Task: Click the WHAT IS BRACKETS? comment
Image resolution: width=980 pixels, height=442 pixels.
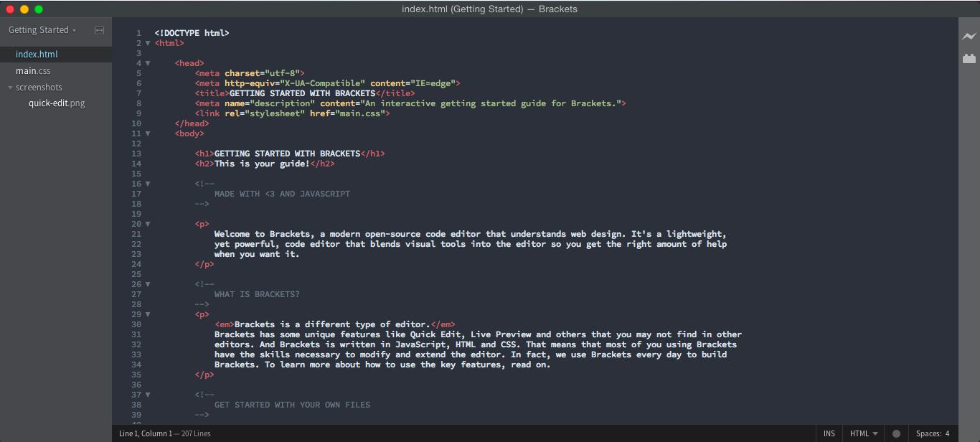Action: pyautogui.click(x=257, y=294)
